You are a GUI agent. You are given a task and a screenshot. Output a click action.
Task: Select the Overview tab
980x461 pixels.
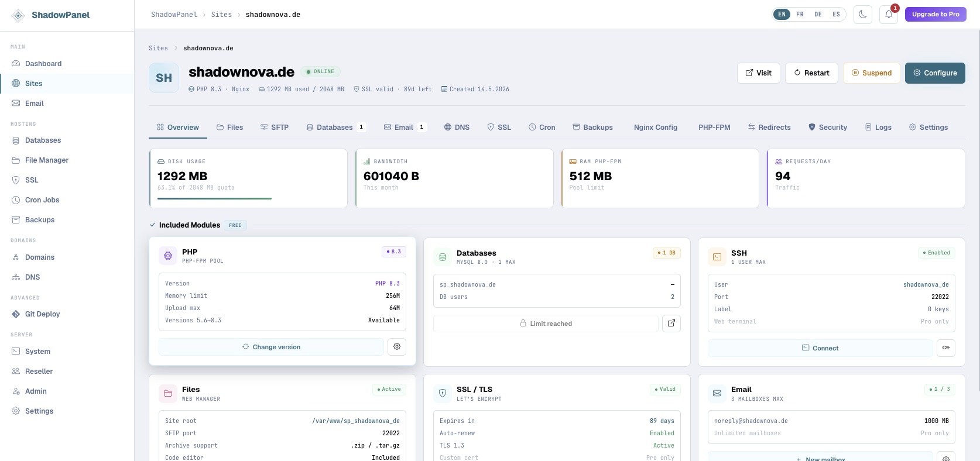pyautogui.click(x=178, y=128)
